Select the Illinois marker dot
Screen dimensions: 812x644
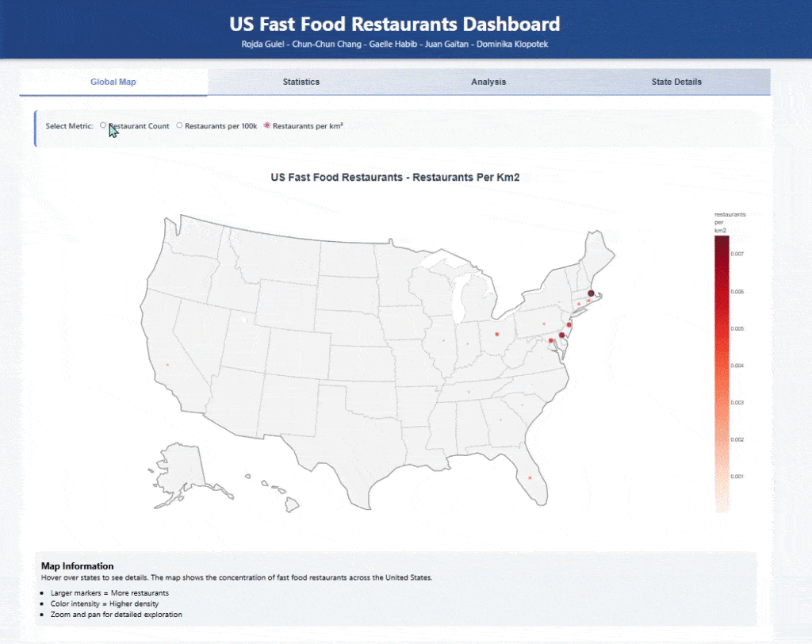443,342
